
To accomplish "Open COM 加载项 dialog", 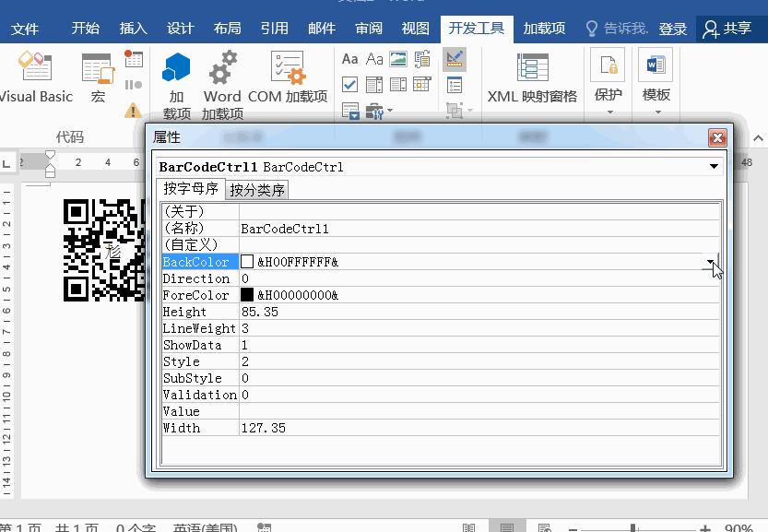I will 288,77.
